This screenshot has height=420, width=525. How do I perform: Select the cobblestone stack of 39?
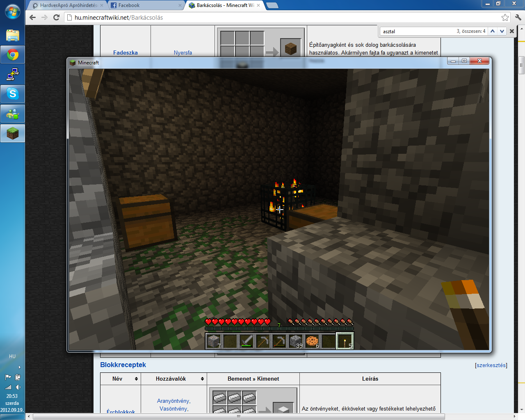[x=296, y=341]
